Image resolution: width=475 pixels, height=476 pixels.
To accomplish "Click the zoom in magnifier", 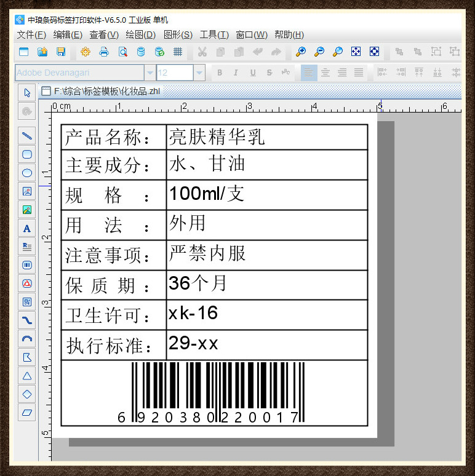I will point(301,52).
